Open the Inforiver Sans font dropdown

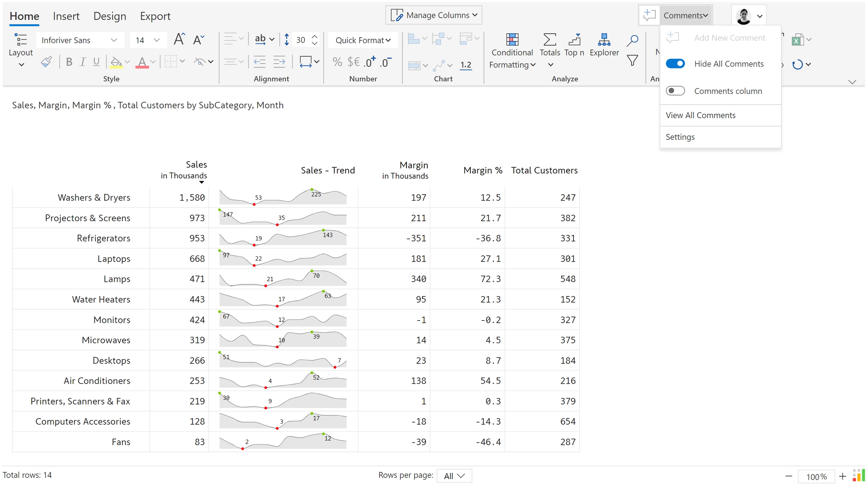tap(80, 40)
